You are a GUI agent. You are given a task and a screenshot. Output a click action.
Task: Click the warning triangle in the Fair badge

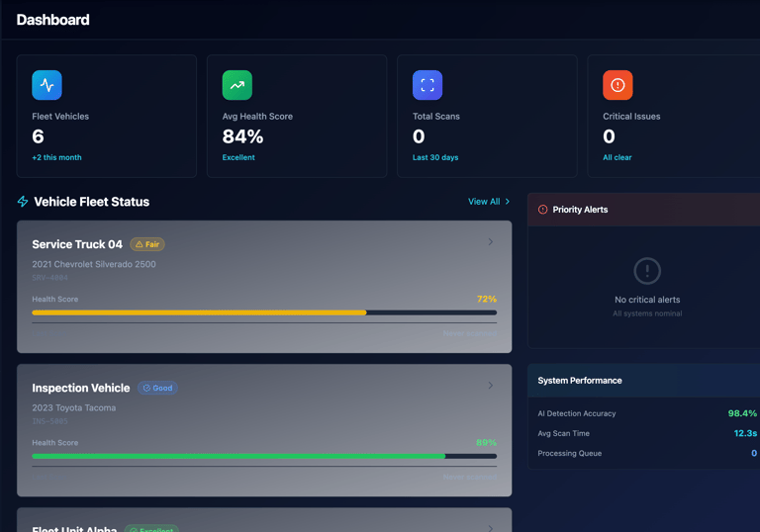click(x=140, y=244)
